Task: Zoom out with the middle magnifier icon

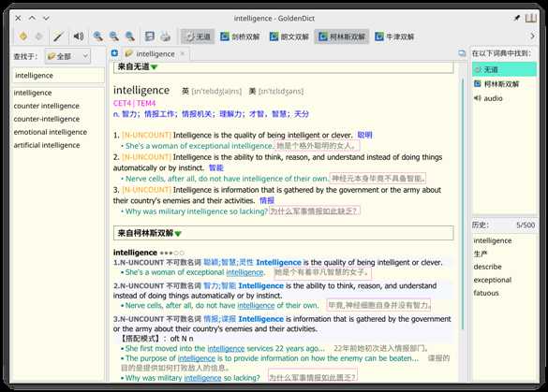Action: 114,36
